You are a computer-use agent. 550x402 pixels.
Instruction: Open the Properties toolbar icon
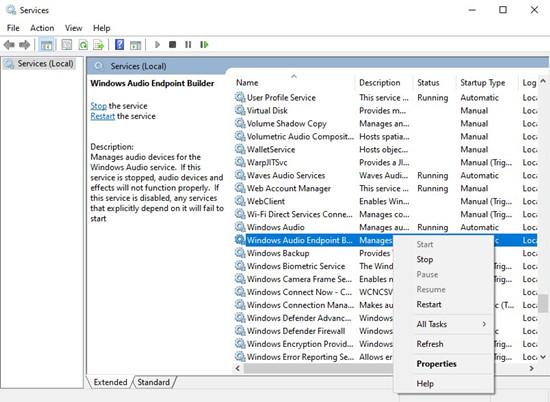67,45
